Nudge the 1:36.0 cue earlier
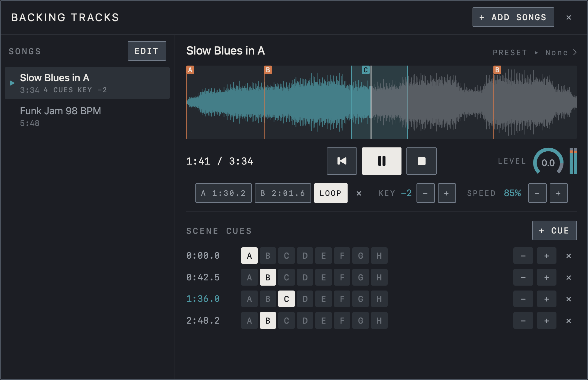 (523, 299)
